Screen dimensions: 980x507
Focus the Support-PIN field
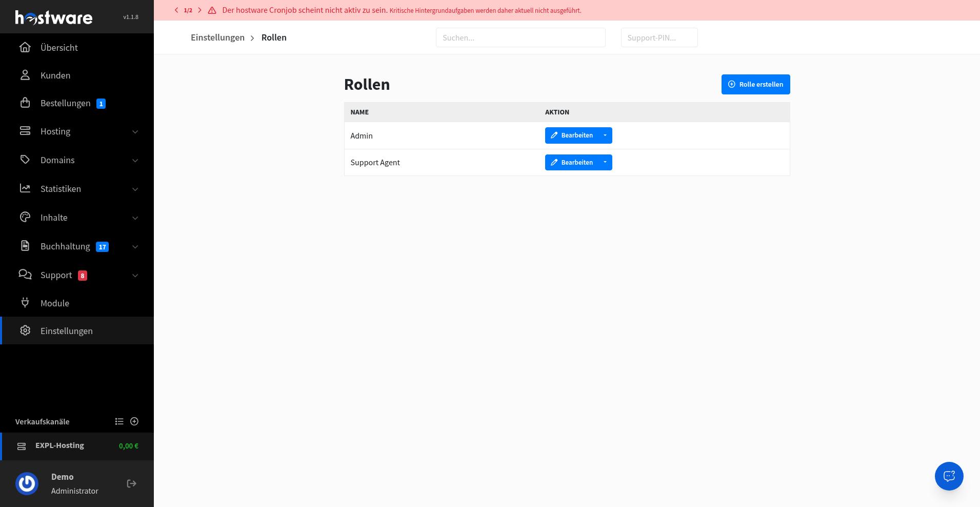[659, 37]
